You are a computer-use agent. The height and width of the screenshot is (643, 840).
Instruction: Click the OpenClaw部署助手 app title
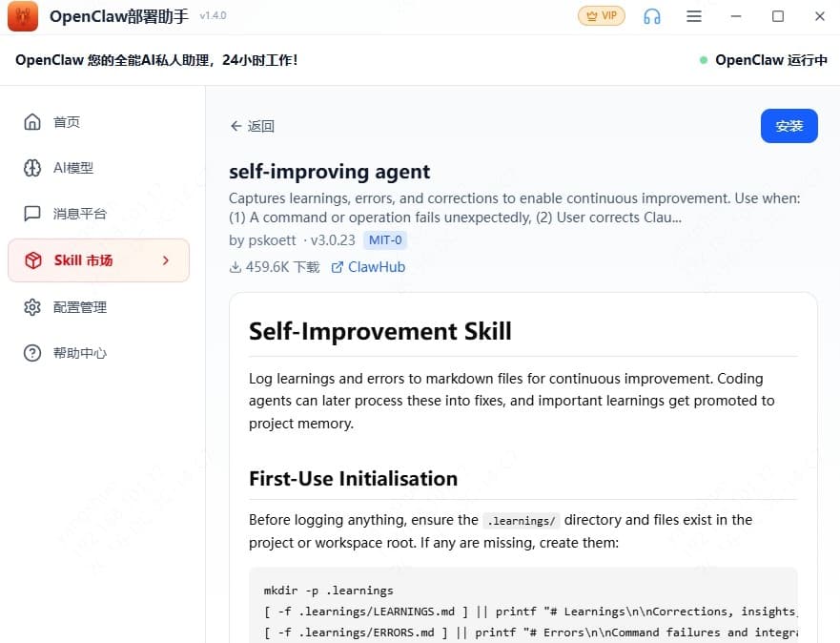(119, 16)
